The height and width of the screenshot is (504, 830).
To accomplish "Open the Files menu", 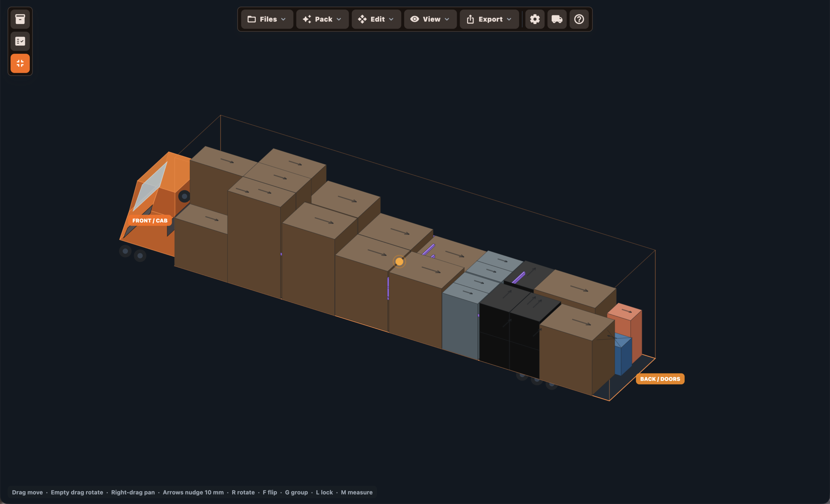I will click(x=267, y=19).
